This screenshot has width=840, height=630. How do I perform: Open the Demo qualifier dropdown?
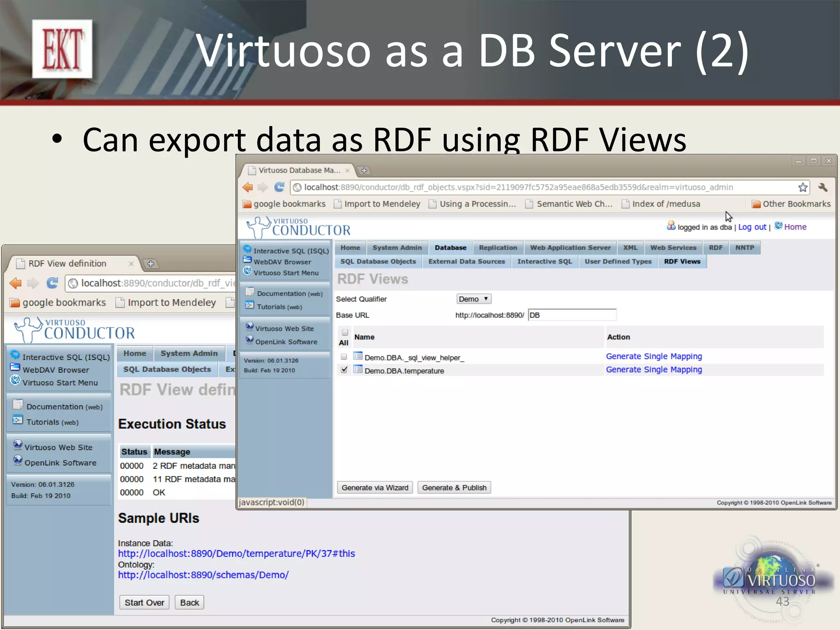coord(474,299)
